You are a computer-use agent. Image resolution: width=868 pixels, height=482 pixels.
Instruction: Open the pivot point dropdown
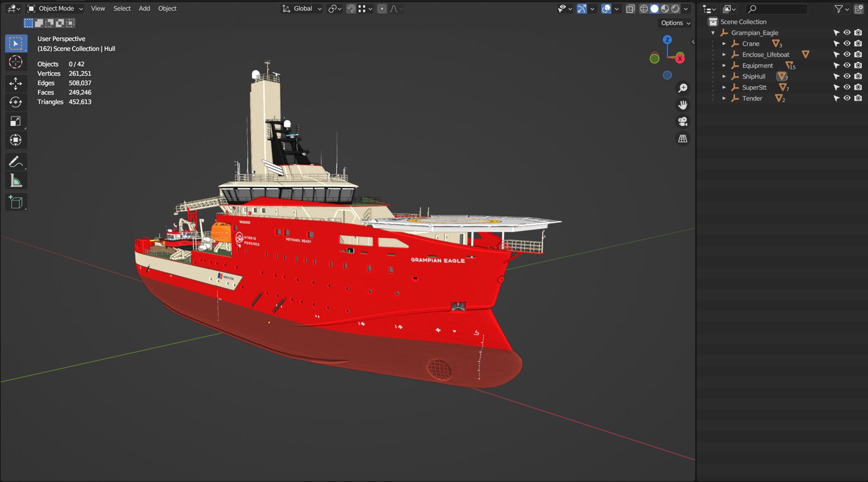tap(335, 9)
